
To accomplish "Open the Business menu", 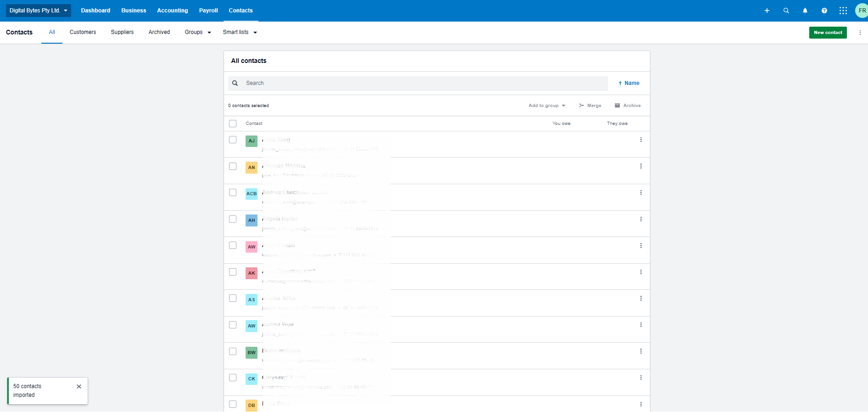I will (x=134, y=11).
